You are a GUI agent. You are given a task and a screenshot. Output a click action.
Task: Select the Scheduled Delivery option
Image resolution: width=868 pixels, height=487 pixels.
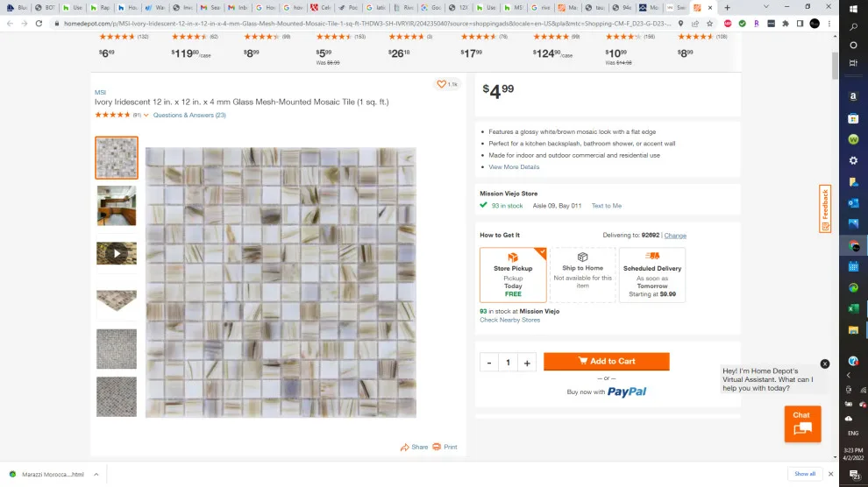[x=652, y=275]
